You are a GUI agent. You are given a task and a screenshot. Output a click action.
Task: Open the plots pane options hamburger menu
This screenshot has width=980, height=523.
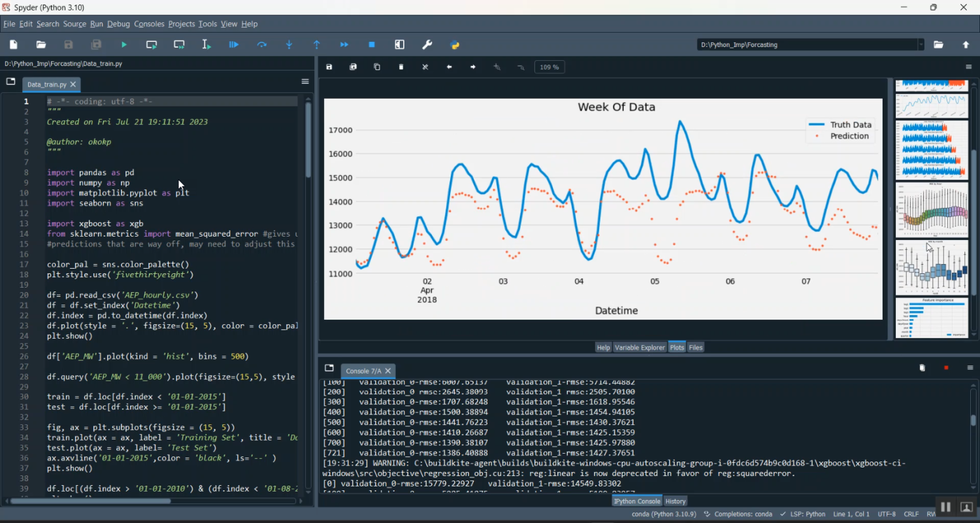[969, 67]
